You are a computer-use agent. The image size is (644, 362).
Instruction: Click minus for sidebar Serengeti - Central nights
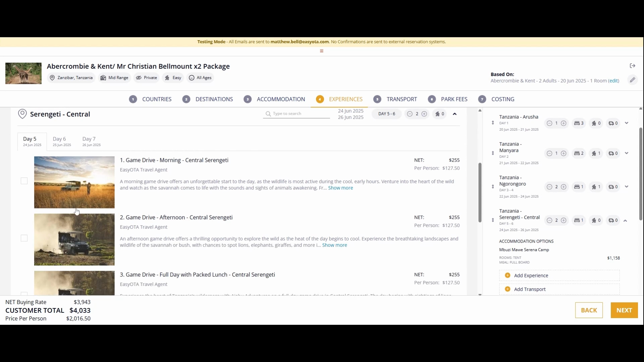[x=549, y=220]
